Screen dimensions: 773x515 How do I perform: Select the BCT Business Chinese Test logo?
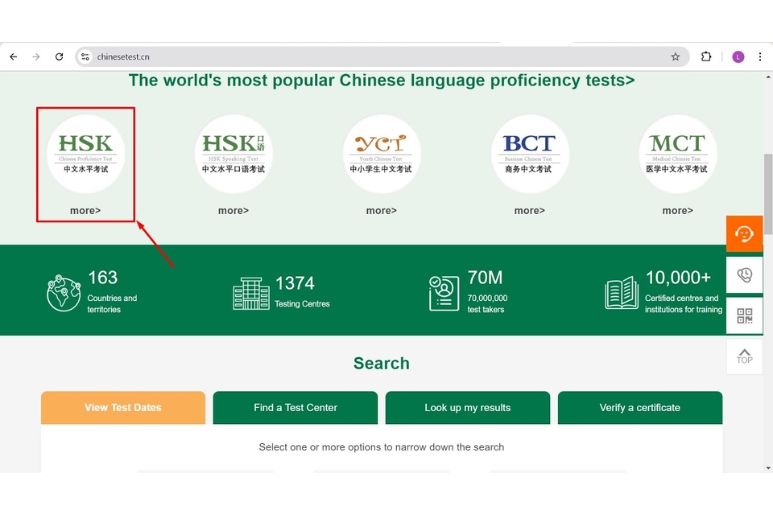(529, 153)
